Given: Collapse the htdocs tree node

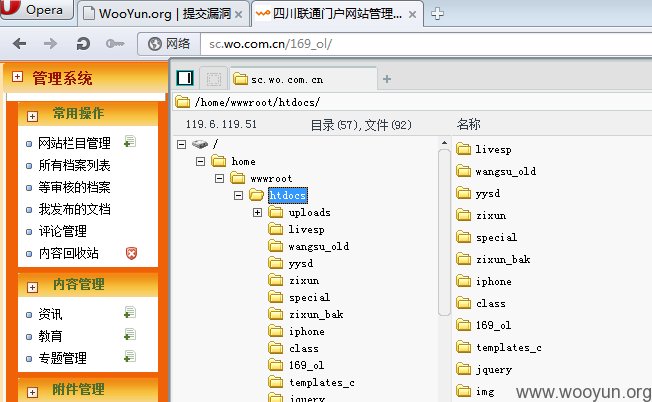Looking at the screenshot, I should (238, 195).
